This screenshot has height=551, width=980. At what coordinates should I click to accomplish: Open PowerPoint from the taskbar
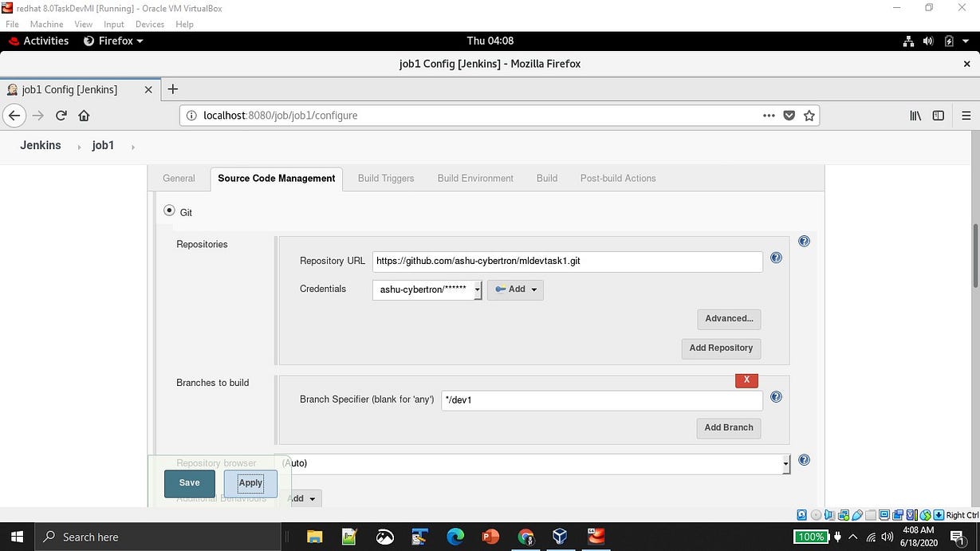[490, 537]
